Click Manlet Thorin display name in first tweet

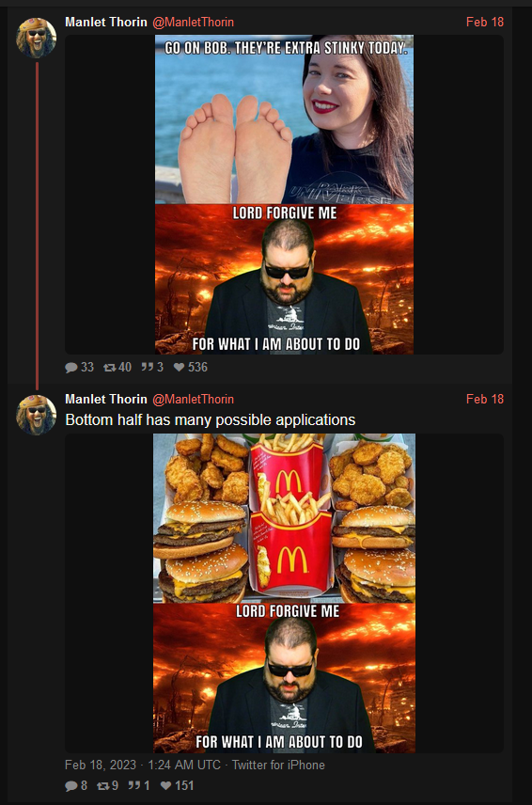point(106,22)
